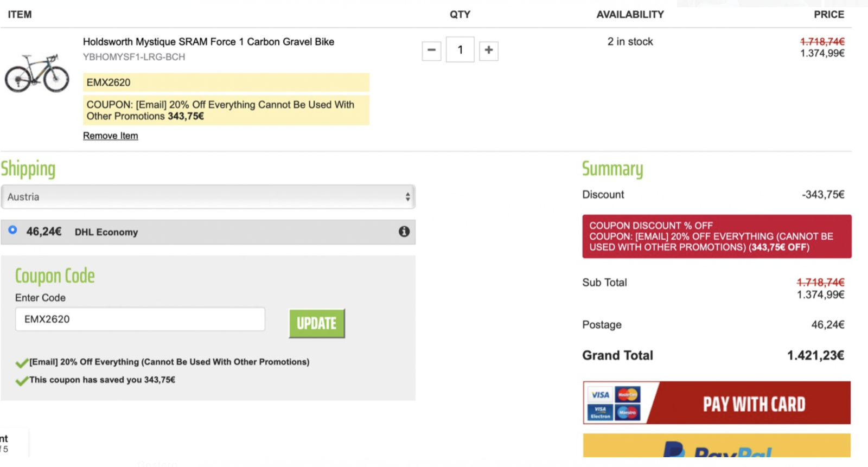Open DHL Economy shipping info icon
This screenshot has height=467, width=868.
[404, 232]
